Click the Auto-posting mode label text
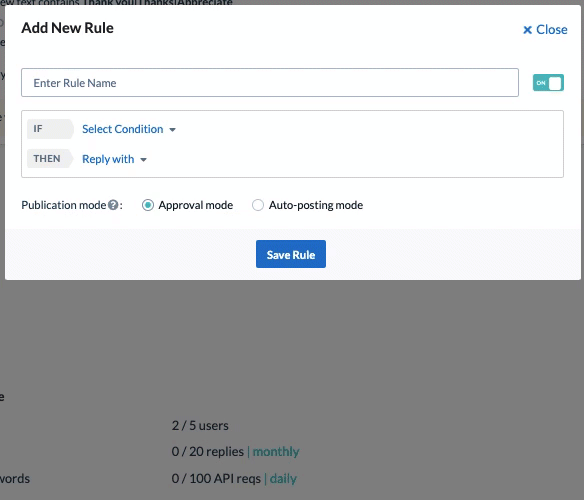The image size is (584, 500). click(x=316, y=205)
